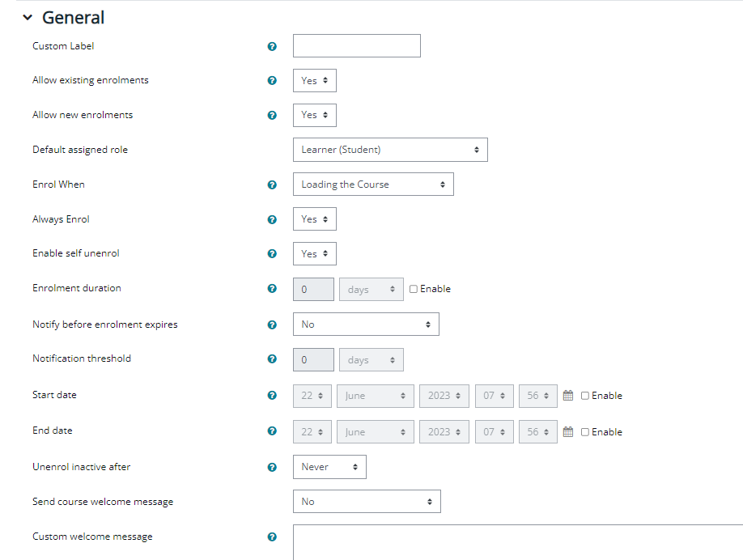This screenshot has height=560, width=743.
Task: Click into Custom welcome message textarea
Action: [x=518, y=542]
